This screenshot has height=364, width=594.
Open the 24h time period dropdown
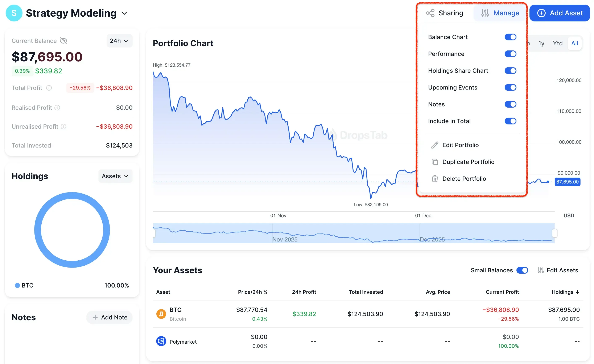click(x=119, y=41)
